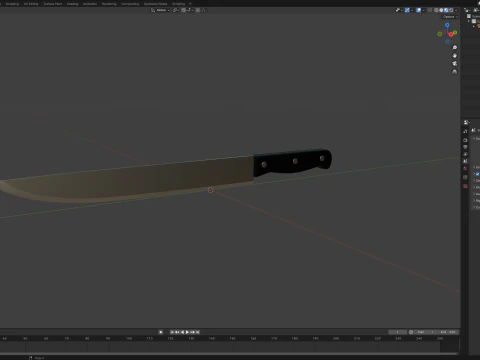
Task: Click the red X axis on navigation gizmo
Action: [x=451, y=34]
